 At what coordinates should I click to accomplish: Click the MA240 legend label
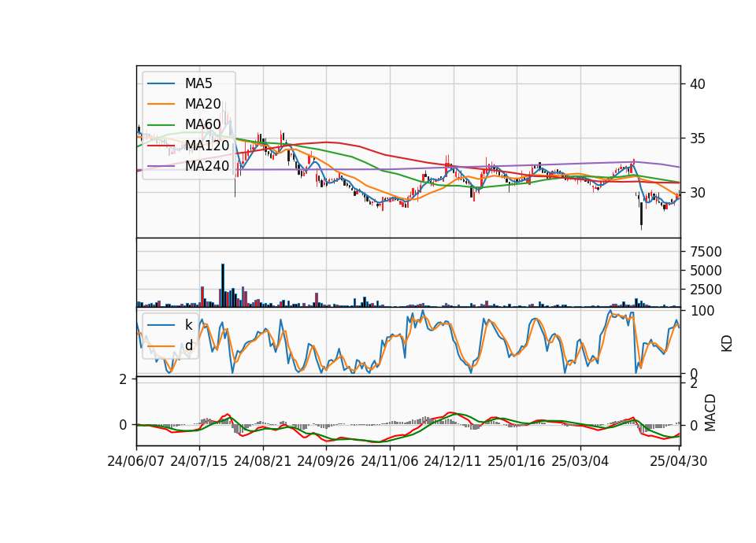207,166
